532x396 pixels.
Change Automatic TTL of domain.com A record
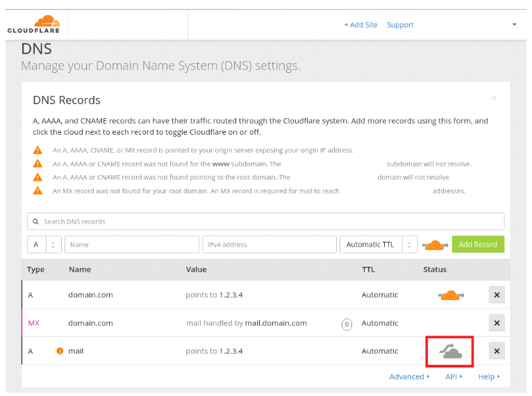[380, 295]
